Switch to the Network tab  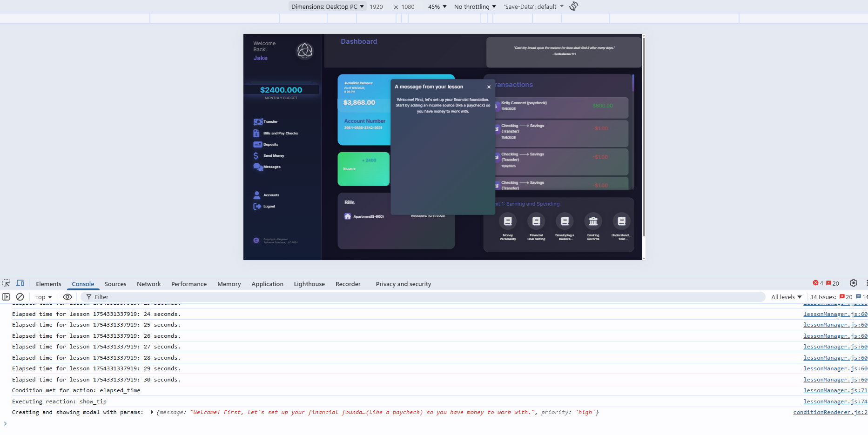click(148, 284)
